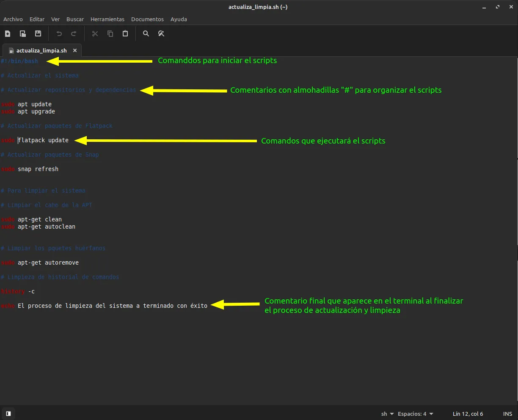Click '# Limpiar los pquetes huérfanos' comment

[53, 248]
